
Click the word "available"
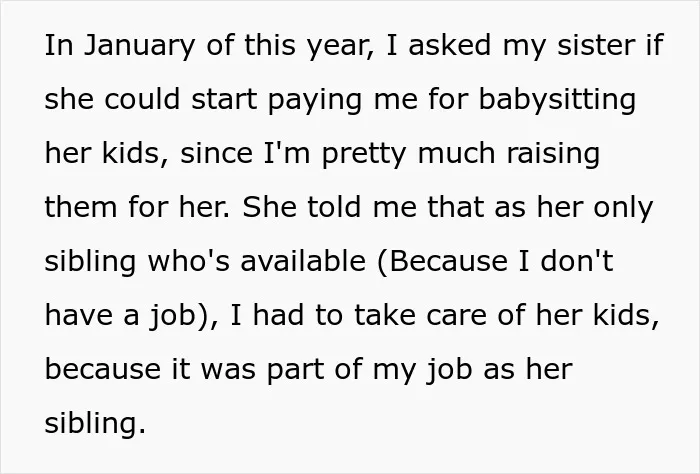click(x=303, y=261)
